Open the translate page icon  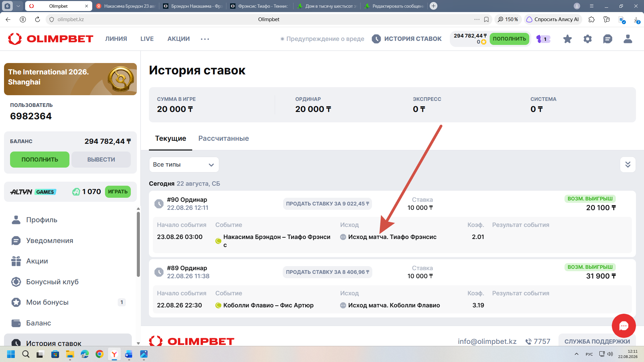pos(622,19)
